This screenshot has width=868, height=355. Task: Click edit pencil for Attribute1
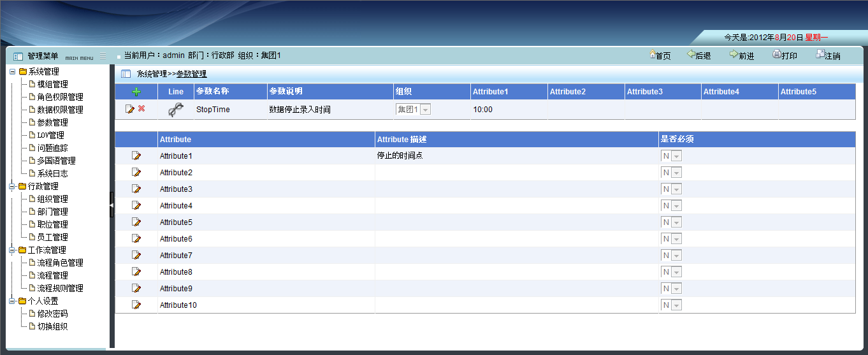[136, 156]
